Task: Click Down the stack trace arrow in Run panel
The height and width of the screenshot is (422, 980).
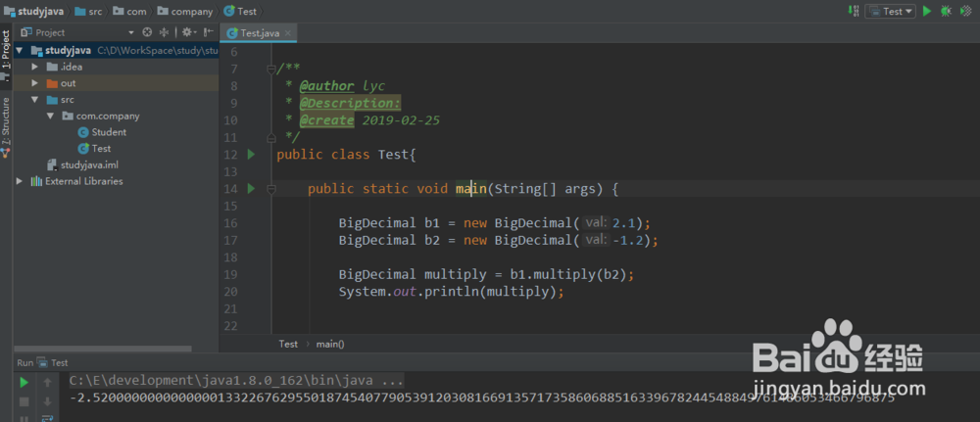Action: tap(47, 401)
